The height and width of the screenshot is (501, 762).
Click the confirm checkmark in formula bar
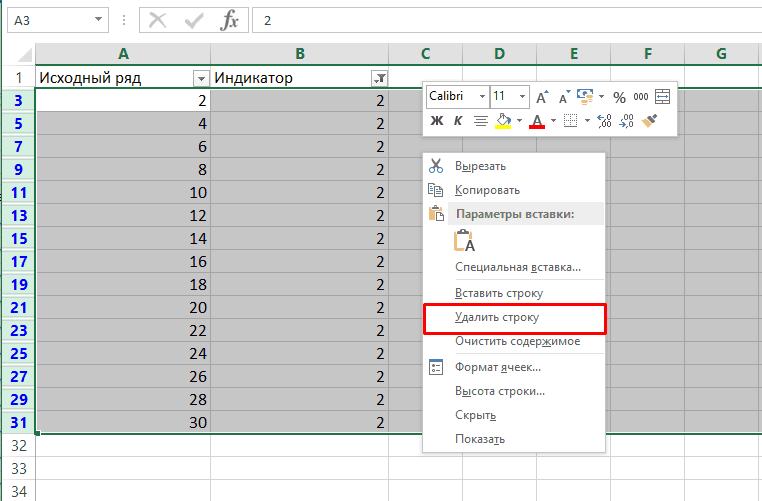click(x=193, y=20)
